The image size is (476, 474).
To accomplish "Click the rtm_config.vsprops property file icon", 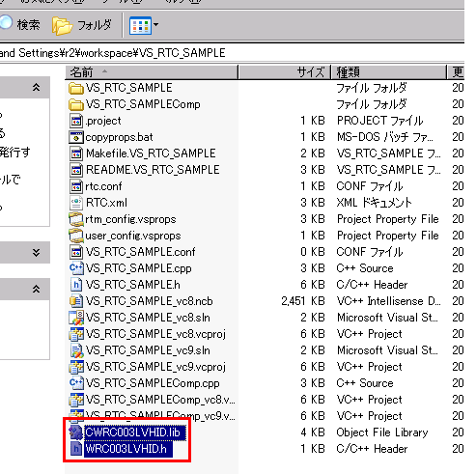I will click(x=76, y=219).
